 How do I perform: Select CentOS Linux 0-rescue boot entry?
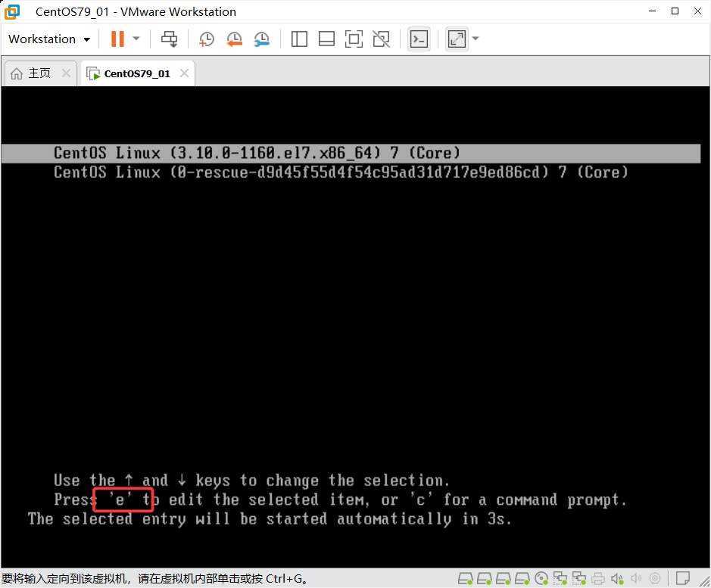tap(341, 173)
